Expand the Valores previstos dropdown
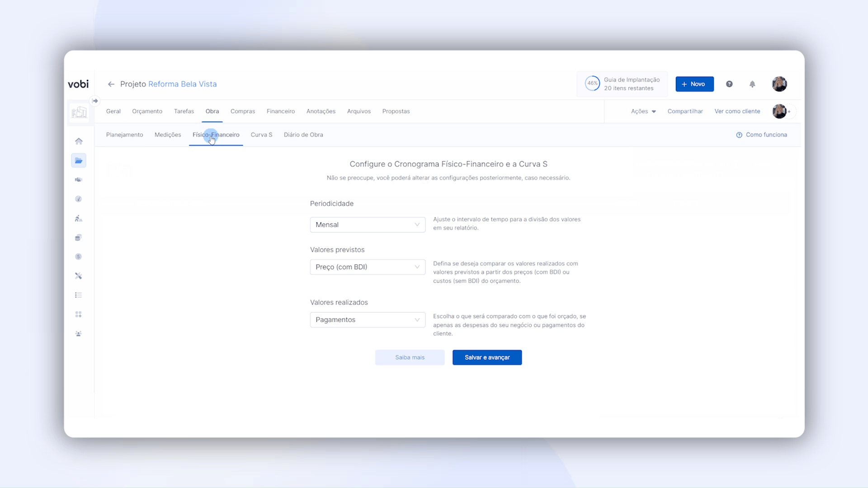The height and width of the screenshot is (488, 868). 368,267
